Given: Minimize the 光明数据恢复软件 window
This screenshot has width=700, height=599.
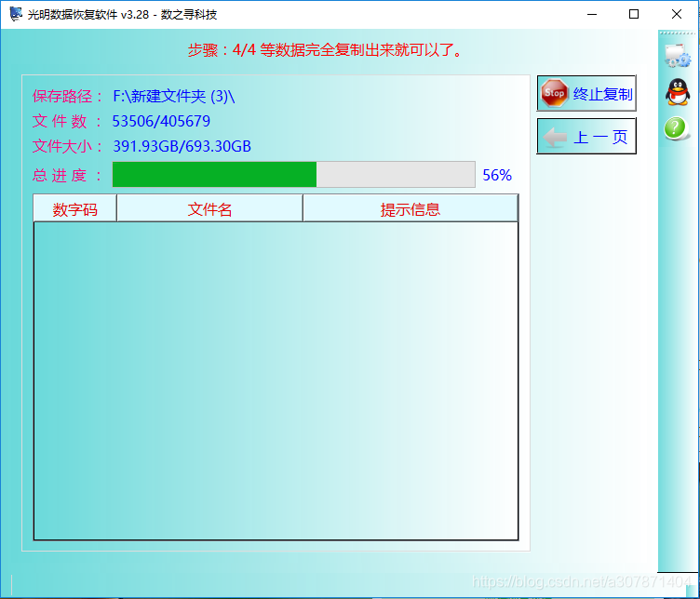Looking at the screenshot, I should (592, 14).
